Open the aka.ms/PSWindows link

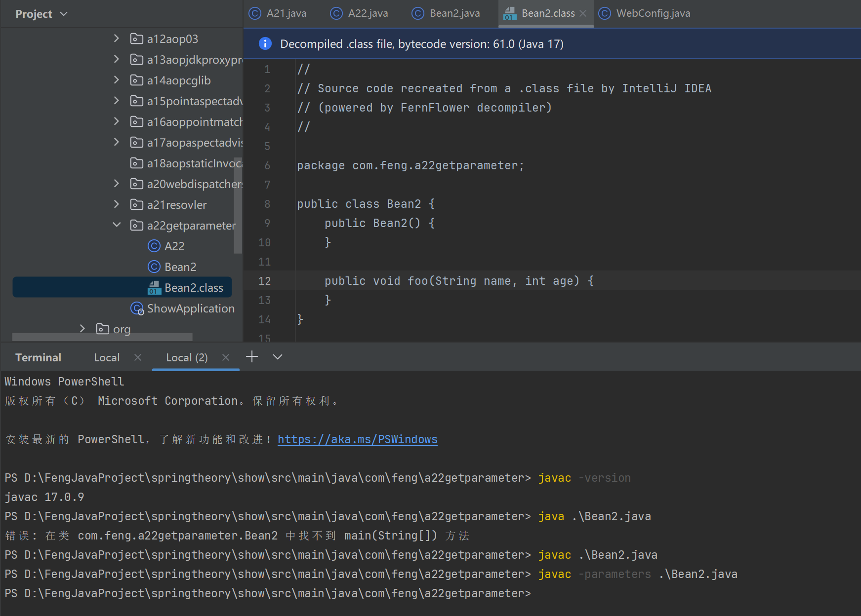pyautogui.click(x=357, y=439)
